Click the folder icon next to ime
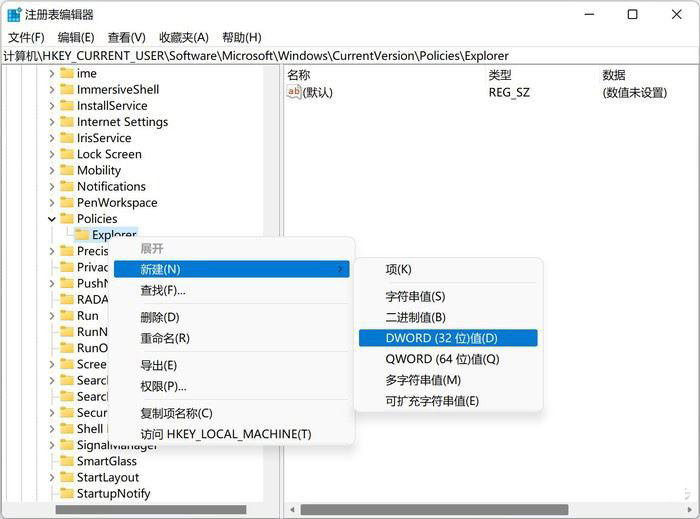 (67, 73)
